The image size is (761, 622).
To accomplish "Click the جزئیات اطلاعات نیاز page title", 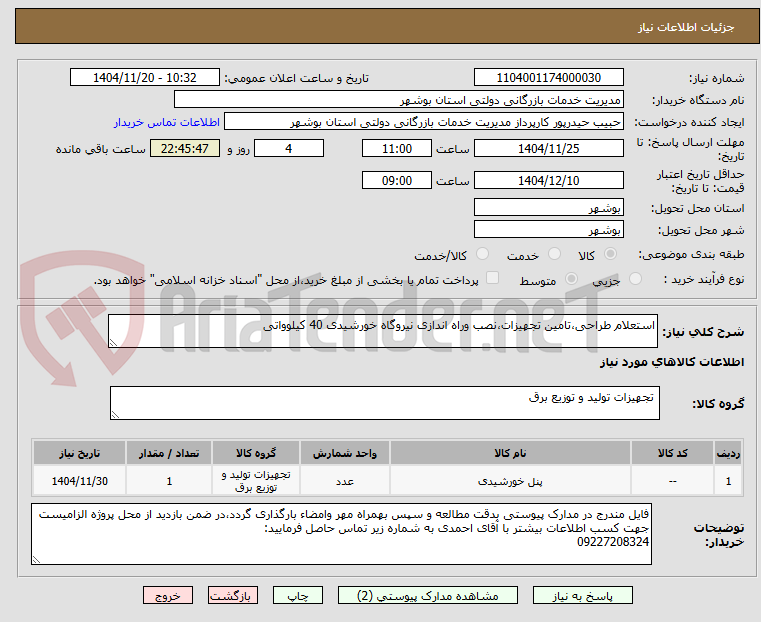I will point(686,27).
